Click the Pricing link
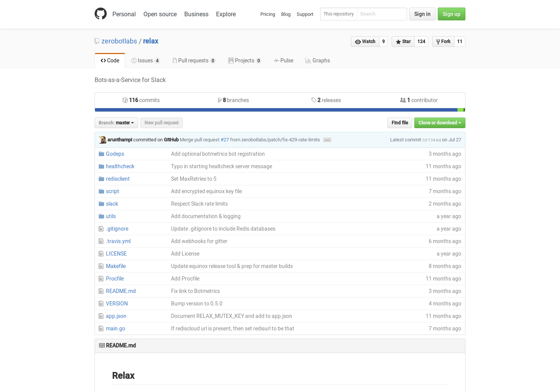 point(268,14)
